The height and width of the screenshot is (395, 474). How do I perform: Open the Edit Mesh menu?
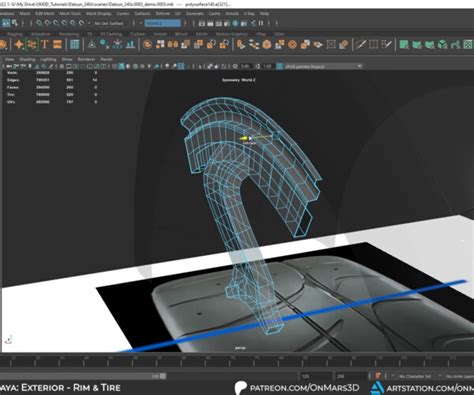tap(44, 14)
